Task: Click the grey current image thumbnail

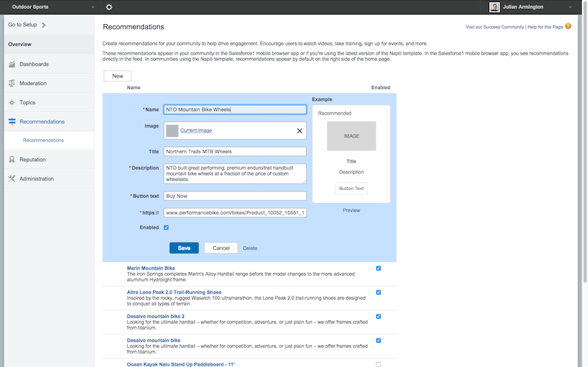Action: [172, 131]
